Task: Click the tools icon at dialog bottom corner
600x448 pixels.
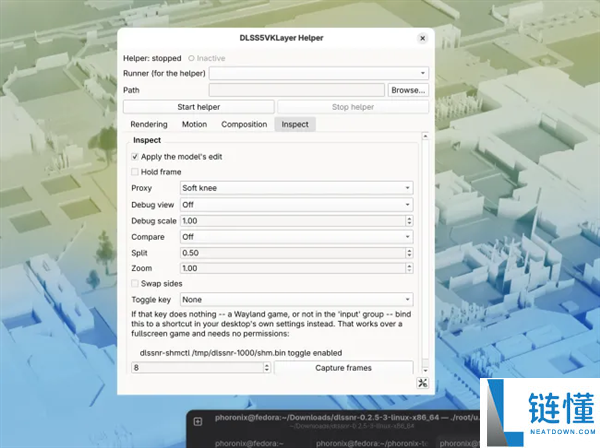Action: pos(422,383)
